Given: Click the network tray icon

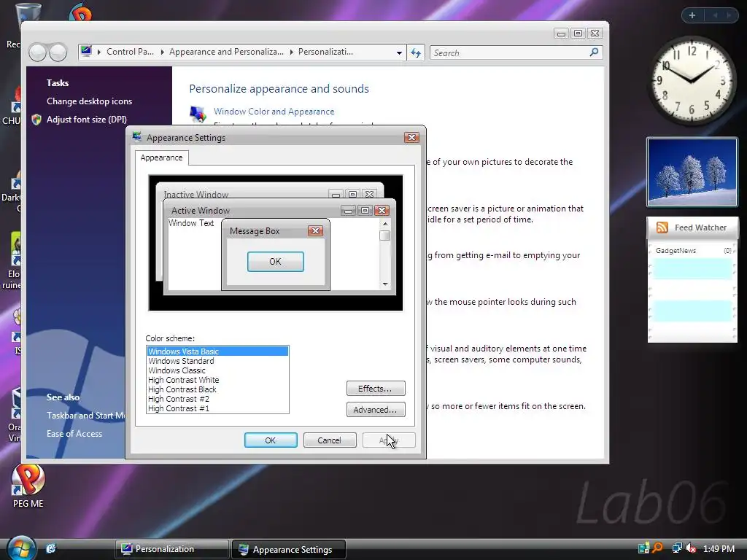Looking at the screenshot, I should click(676, 548).
